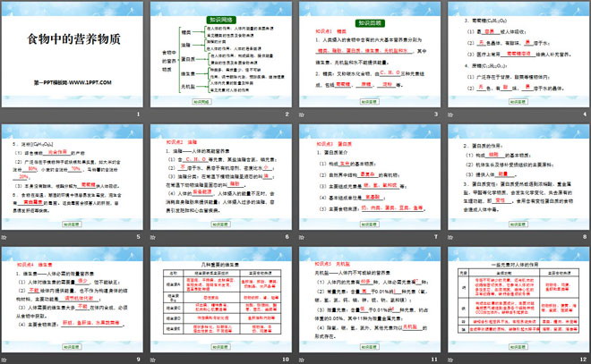Select slide 7 about 蛋白质
The image size is (591, 364).
click(x=370, y=177)
